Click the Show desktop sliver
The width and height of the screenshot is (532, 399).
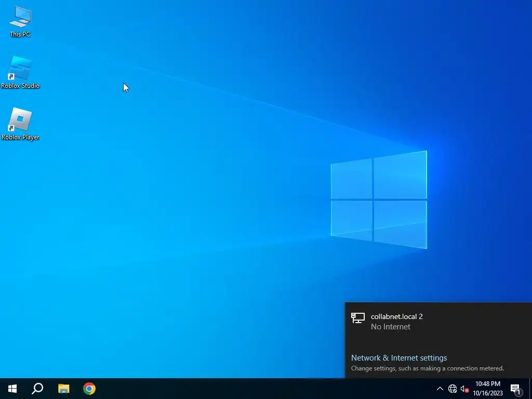(530, 389)
